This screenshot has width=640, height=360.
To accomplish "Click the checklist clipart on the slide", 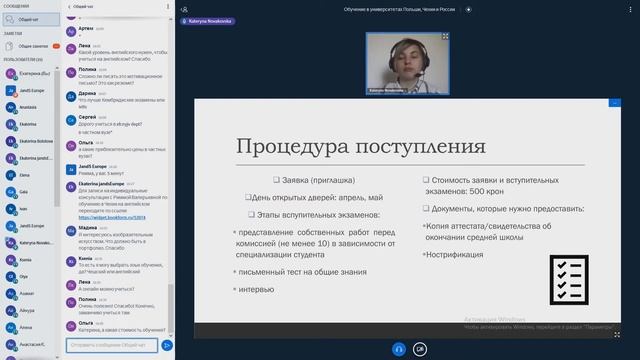I will tap(569, 280).
